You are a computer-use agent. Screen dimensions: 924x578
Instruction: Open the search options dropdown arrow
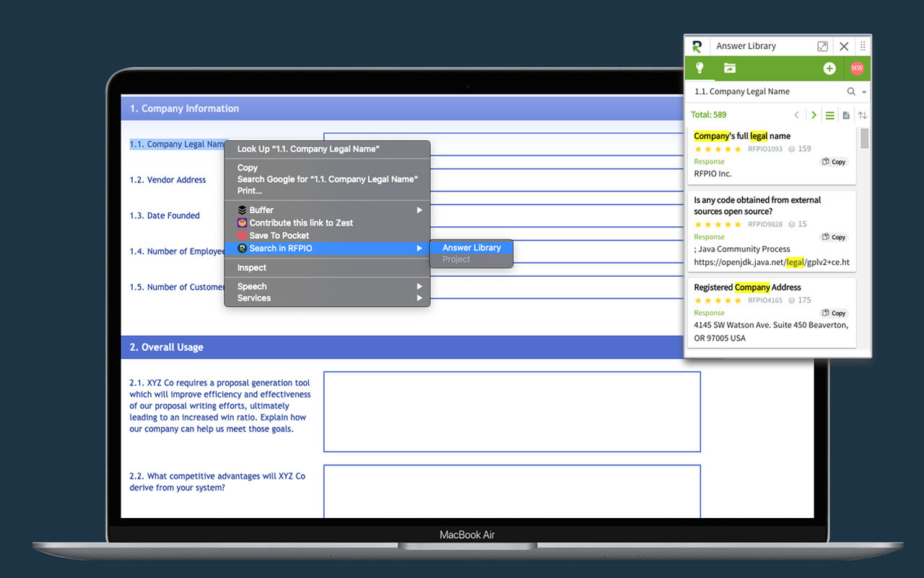(863, 92)
